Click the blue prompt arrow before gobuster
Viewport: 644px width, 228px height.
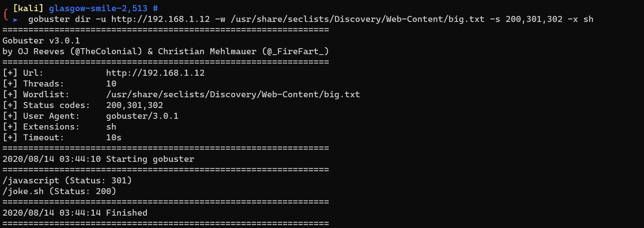[x=15, y=20]
